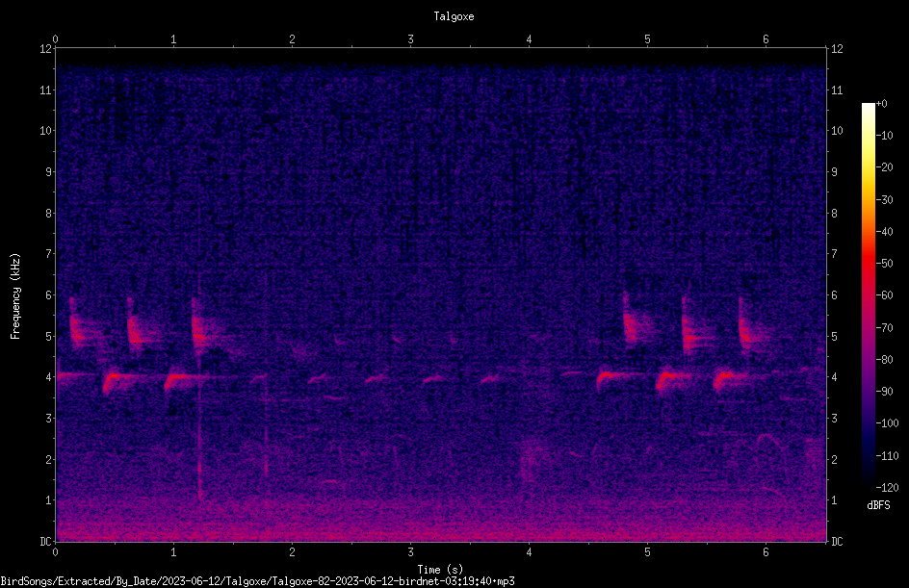This screenshot has width=909, height=588.
Task: Click the Time (s) axis label
Action: tap(440, 570)
